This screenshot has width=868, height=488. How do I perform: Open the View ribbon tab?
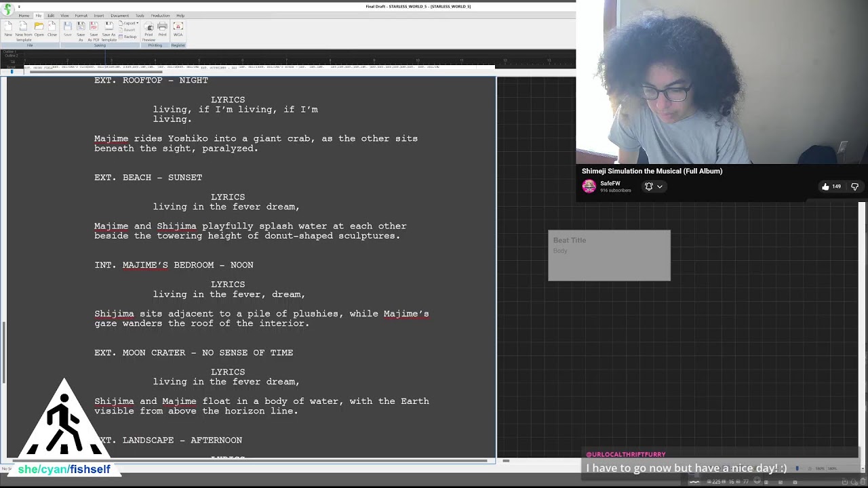tap(64, 15)
